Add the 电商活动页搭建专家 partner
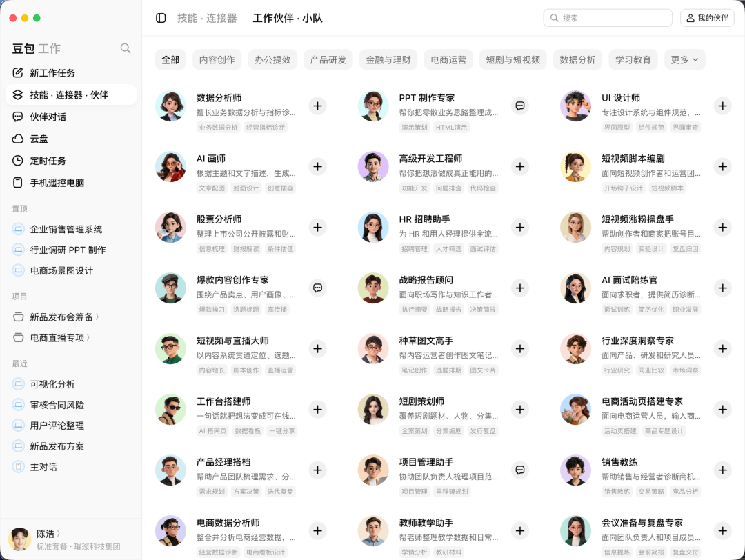The image size is (745, 560). point(723,410)
